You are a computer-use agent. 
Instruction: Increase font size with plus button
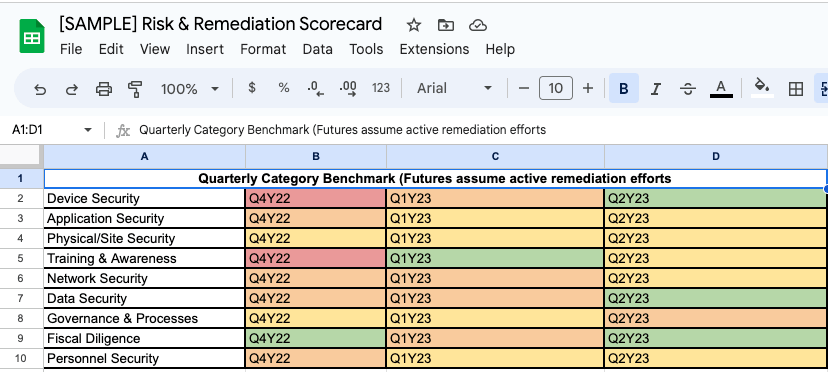click(x=588, y=88)
